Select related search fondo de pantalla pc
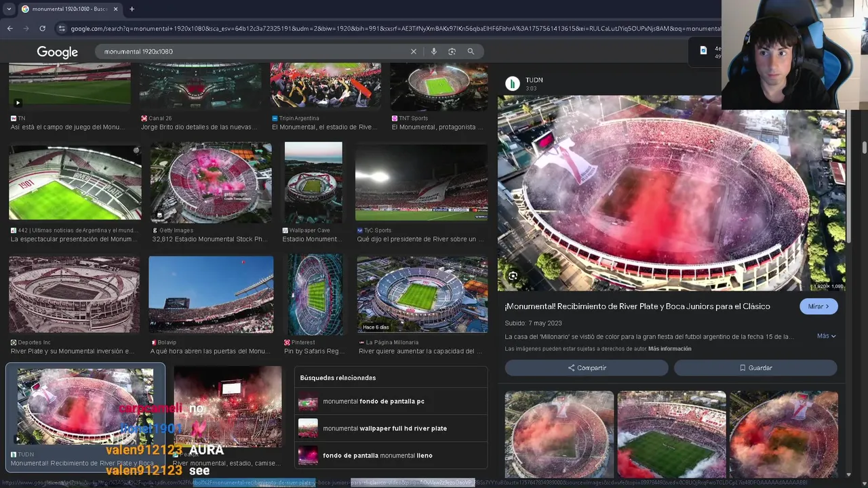 pyautogui.click(x=392, y=401)
